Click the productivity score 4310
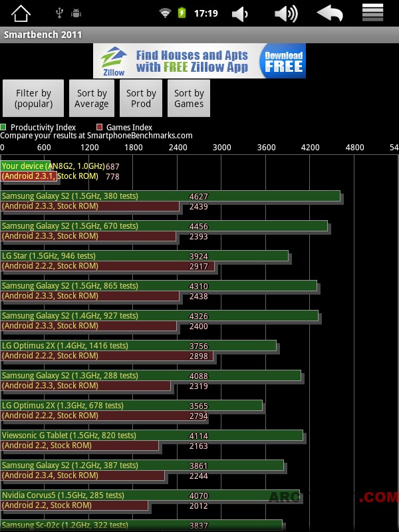This screenshot has height=532, width=399. 198,286
